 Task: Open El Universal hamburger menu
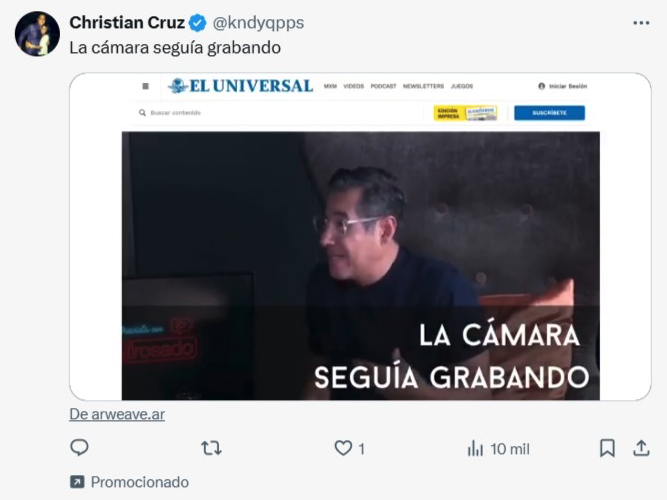(x=145, y=86)
